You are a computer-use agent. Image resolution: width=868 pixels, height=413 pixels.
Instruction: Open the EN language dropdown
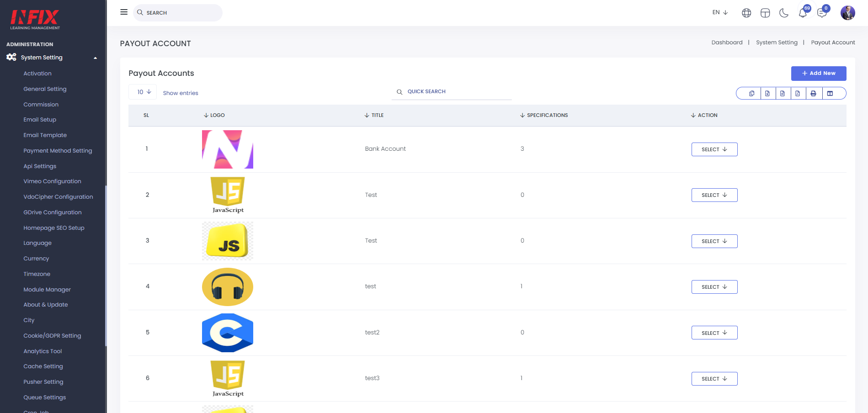coord(720,12)
